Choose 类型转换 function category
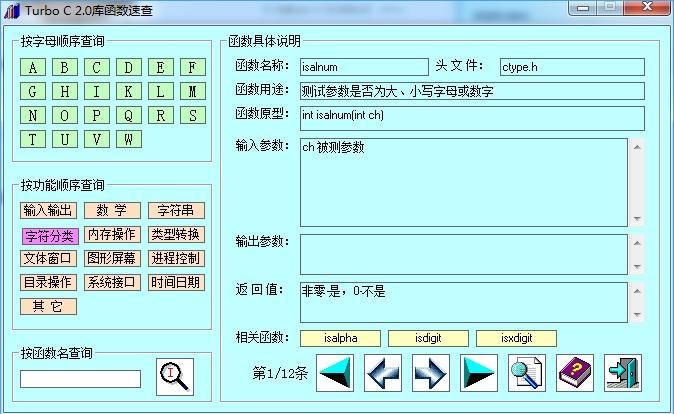 click(176, 234)
